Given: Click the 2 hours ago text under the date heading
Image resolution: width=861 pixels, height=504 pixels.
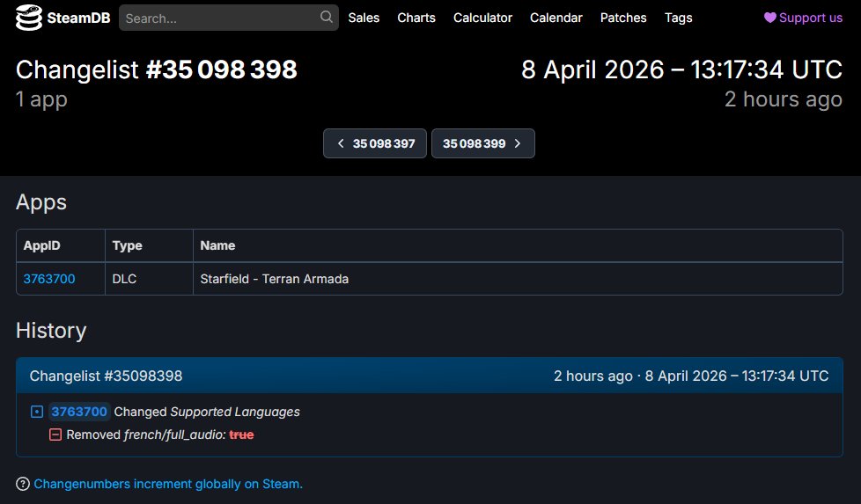Looking at the screenshot, I should tap(783, 99).
